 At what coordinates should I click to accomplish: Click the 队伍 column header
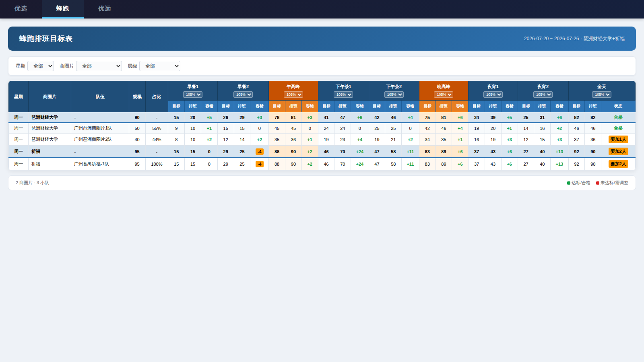coord(100,97)
